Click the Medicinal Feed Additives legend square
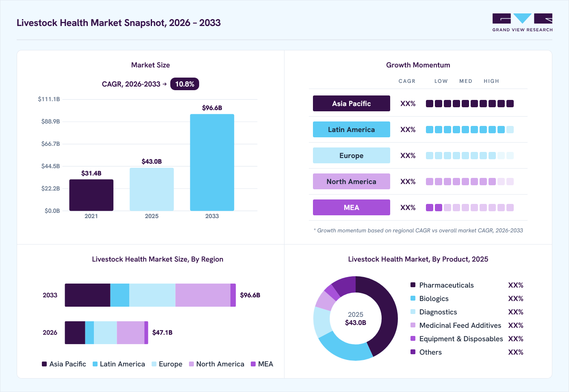569x392 pixels. [413, 325]
